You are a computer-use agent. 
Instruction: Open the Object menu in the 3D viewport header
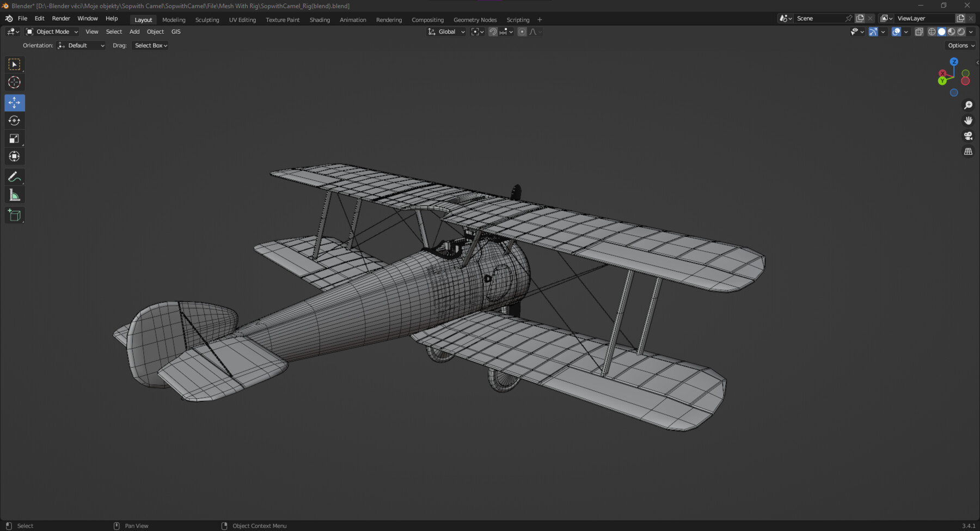155,32
